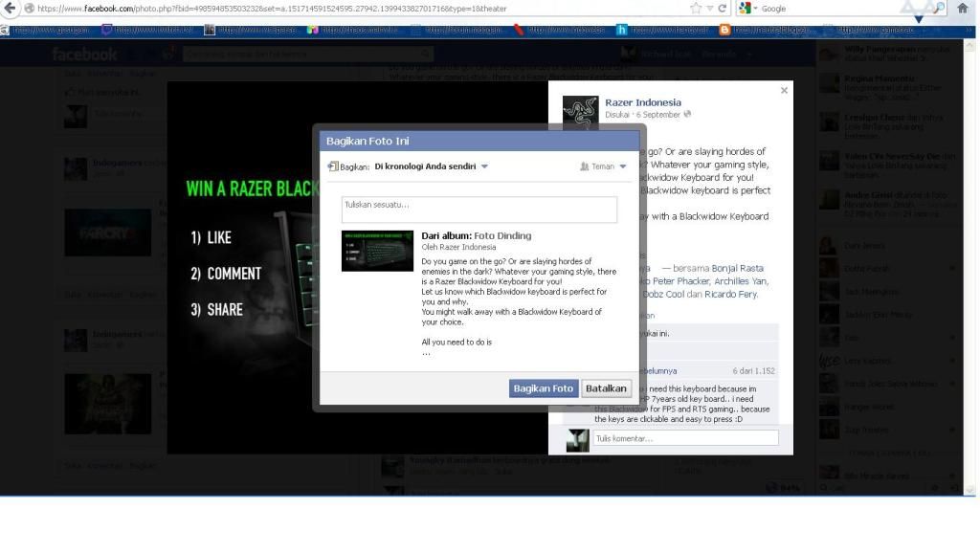980x553 pixels.
Task: Open the Far Cry thumbnail in the background feed
Action: coord(107,232)
